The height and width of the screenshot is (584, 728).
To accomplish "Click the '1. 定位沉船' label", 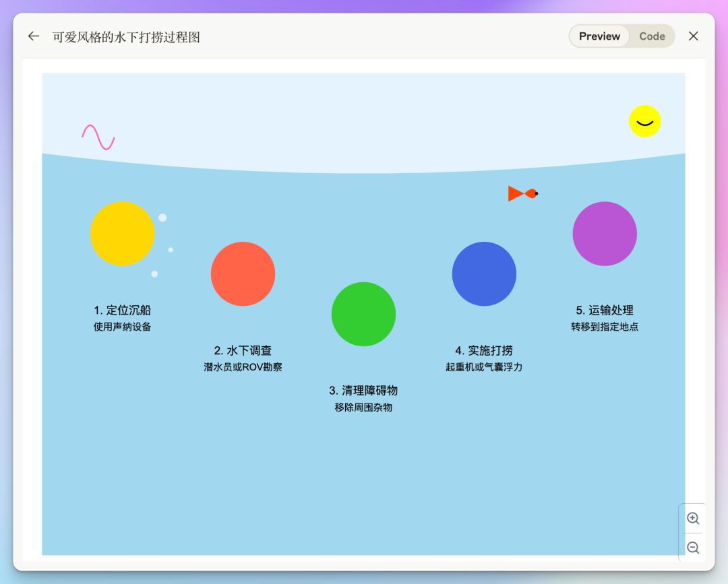I will pyautogui.click(x=122, y=311).
